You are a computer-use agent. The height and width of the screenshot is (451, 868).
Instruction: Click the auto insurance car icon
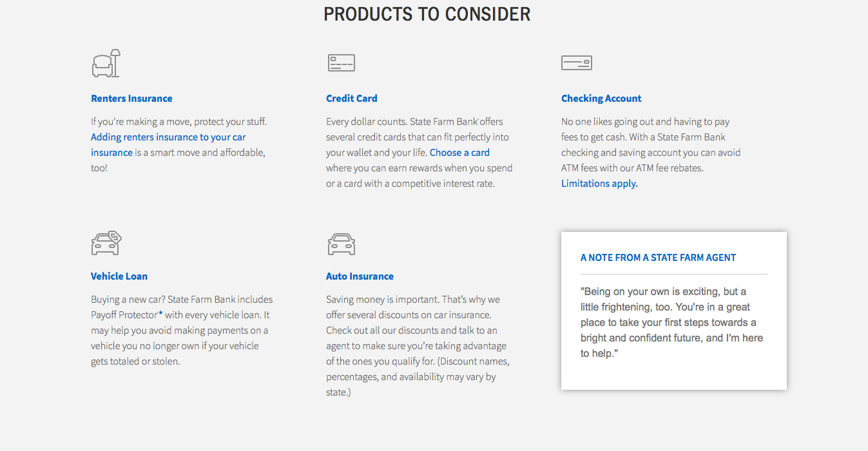point(341,244)
